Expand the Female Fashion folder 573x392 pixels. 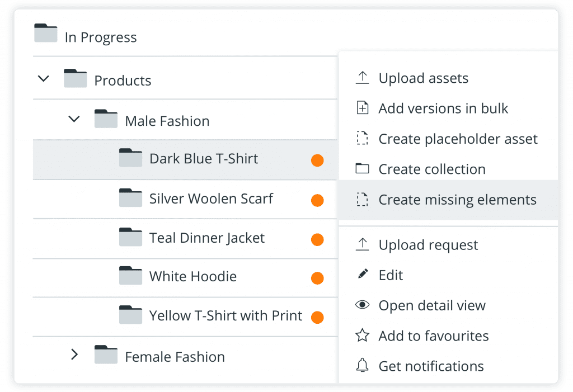point(74,355)
